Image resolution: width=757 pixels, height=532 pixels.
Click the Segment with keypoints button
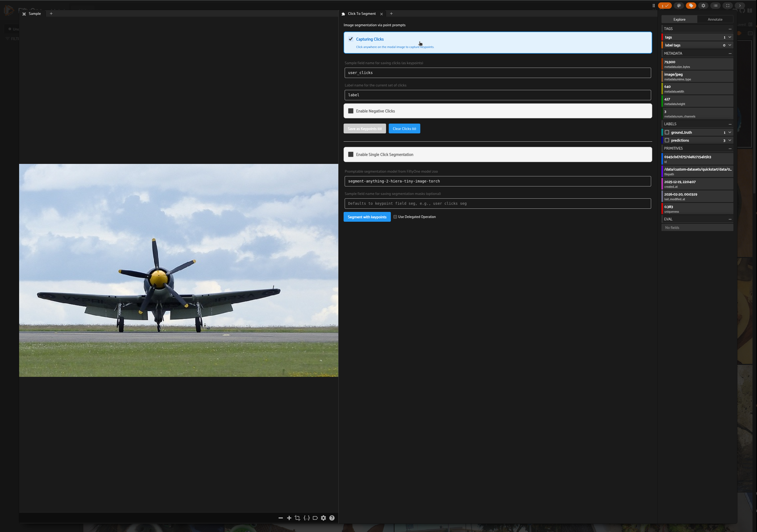(x=367, y=217)
